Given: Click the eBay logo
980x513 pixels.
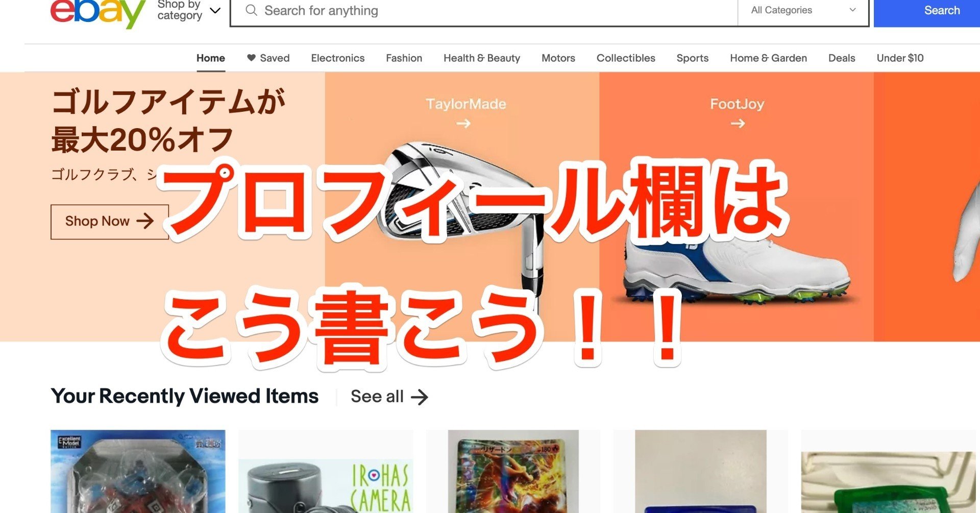Looking at the screenshot, I should [x=98, y=14].
